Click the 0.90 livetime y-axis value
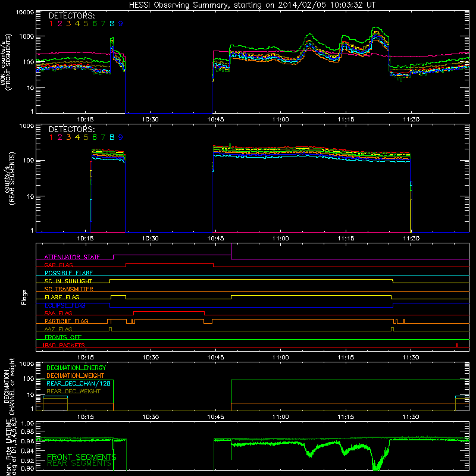476x476 pixels. 28,468
